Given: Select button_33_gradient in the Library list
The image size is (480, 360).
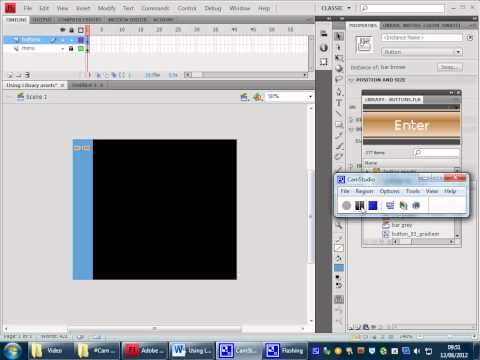Looking at the screenshot, I should pos(415,234).
